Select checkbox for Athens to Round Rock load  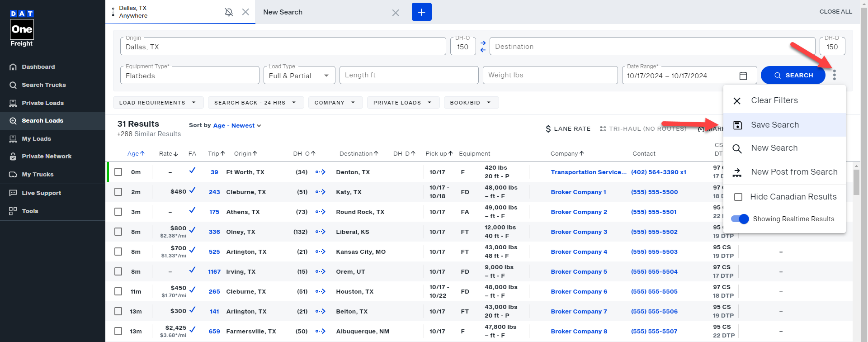(x=118, y=212)
